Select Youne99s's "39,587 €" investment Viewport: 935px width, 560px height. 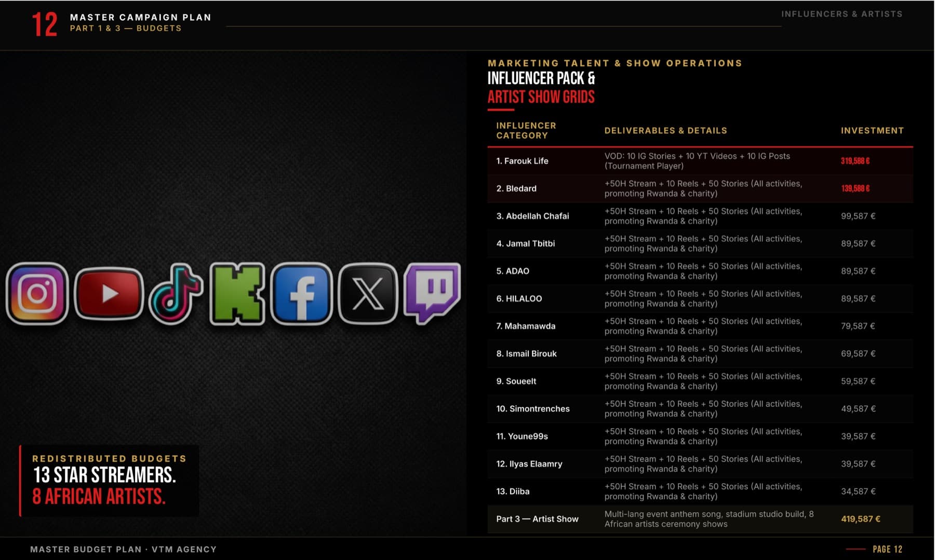858,436
